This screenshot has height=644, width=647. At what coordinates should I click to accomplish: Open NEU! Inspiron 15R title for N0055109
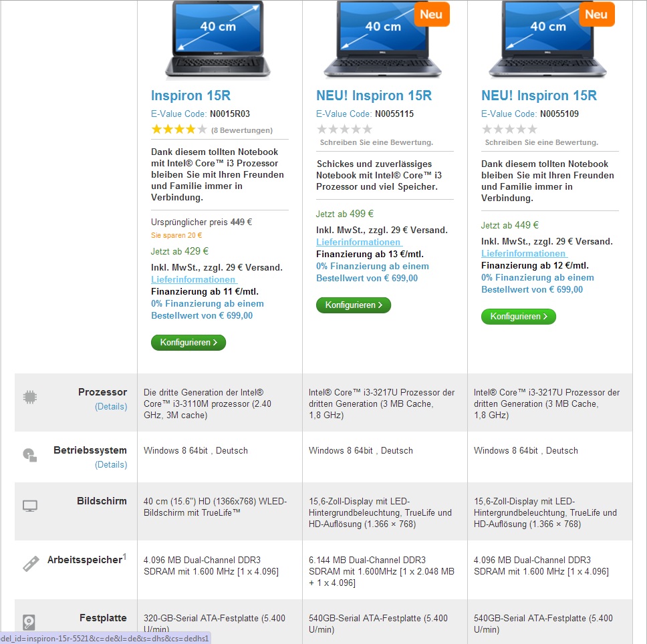coord(539,96)
